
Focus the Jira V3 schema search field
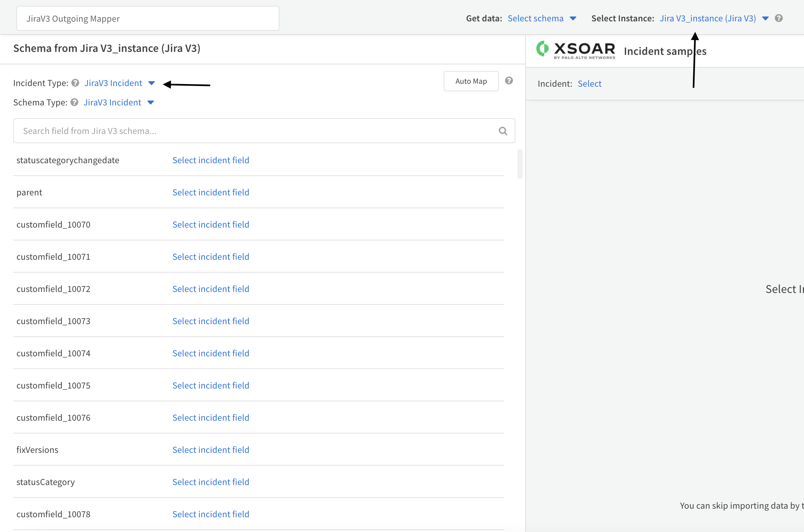[x=255, y=131]
